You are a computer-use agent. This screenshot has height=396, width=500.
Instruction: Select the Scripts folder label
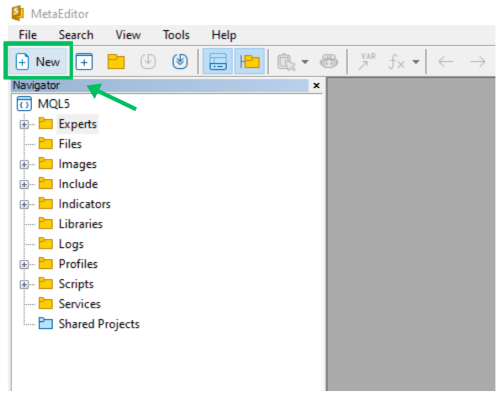point(76,284)
